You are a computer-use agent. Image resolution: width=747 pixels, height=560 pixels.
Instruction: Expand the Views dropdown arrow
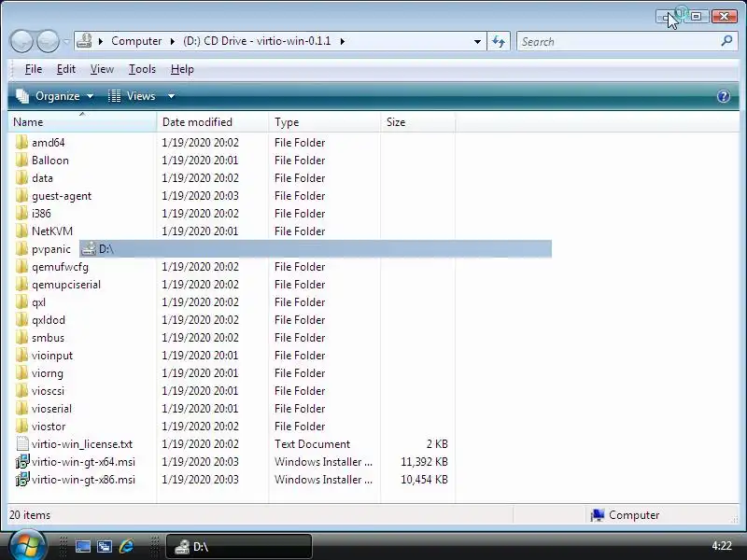171,96
